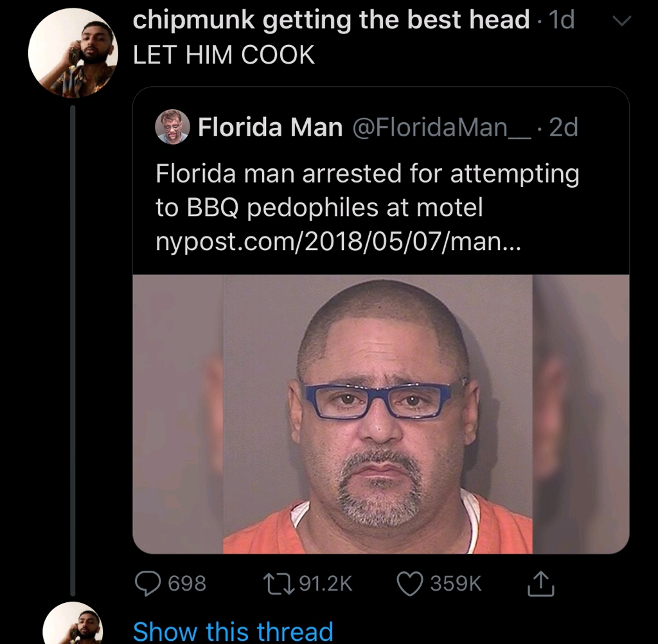Click the 1d timestamp on the tweet

[x=562, y=21]
